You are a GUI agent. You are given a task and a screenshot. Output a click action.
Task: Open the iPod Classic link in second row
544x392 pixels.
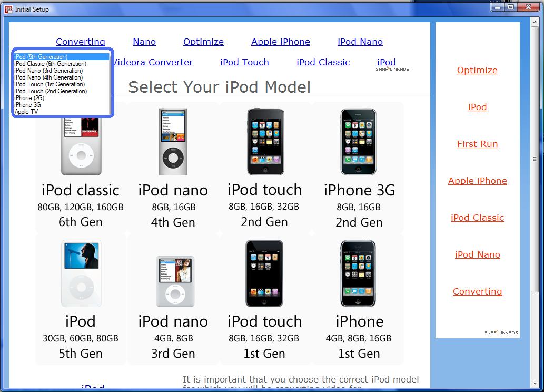[x=323, y=62]
